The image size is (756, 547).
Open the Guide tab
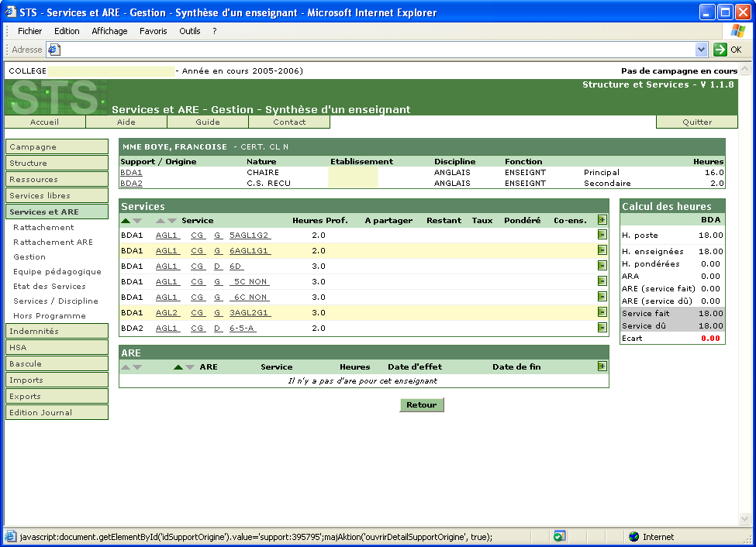coord(208,122)
